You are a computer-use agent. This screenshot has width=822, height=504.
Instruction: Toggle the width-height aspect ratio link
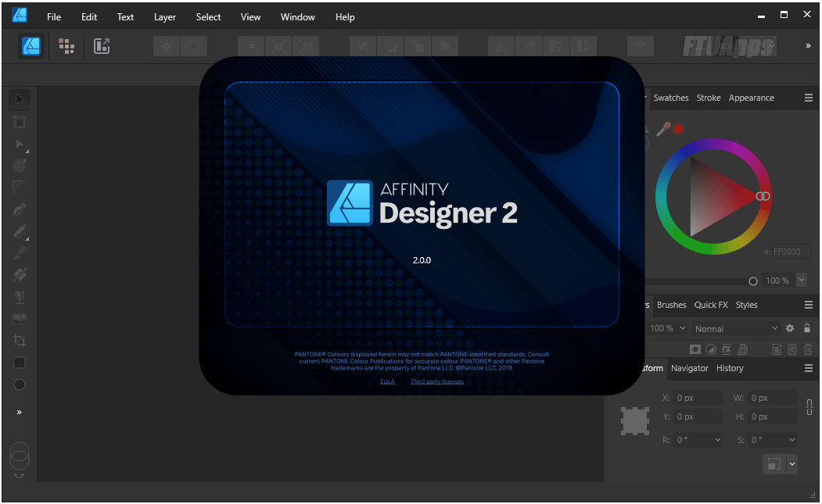click(x=809, y=407)
